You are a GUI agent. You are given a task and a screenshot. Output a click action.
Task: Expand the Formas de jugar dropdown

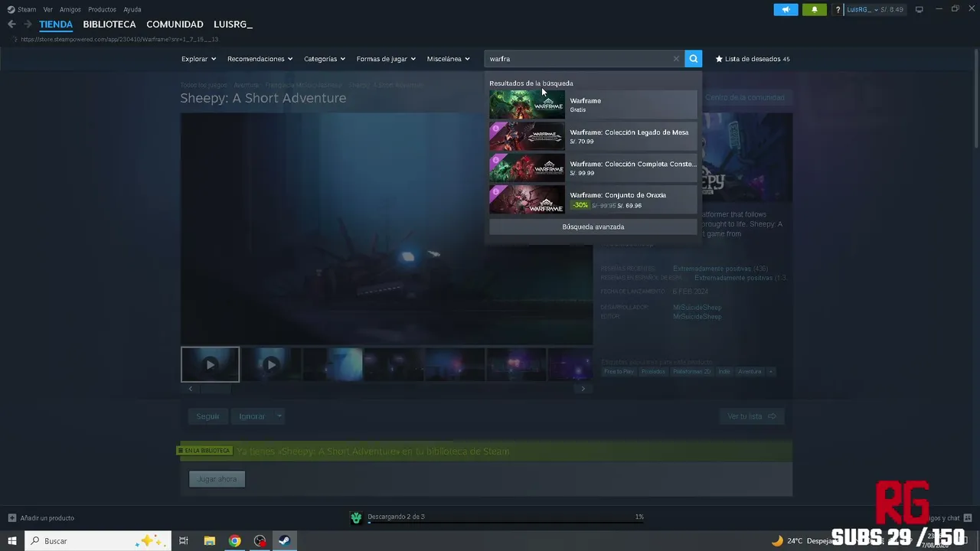click(386, 59)
